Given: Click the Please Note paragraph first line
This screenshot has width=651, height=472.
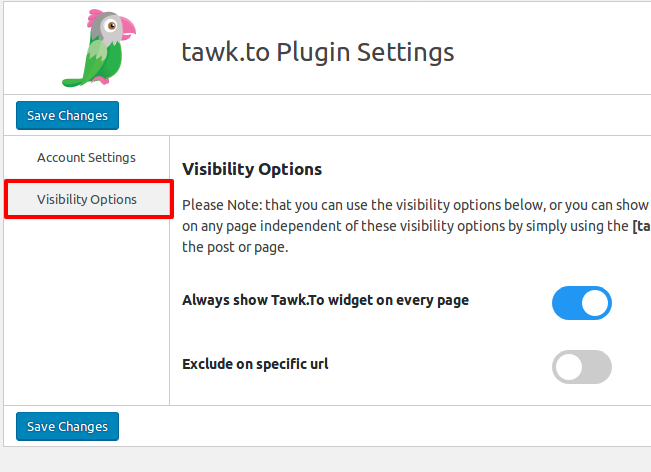Looking at the screenshot, I should click(x=416, y=205).
